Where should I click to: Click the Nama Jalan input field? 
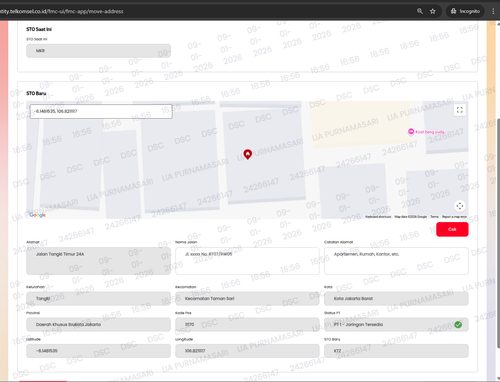pyautogui.click(x=247, y=261)
